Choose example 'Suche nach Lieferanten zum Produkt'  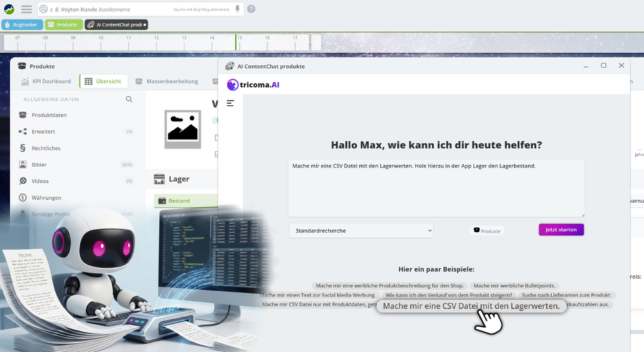[x=566, y=295]
